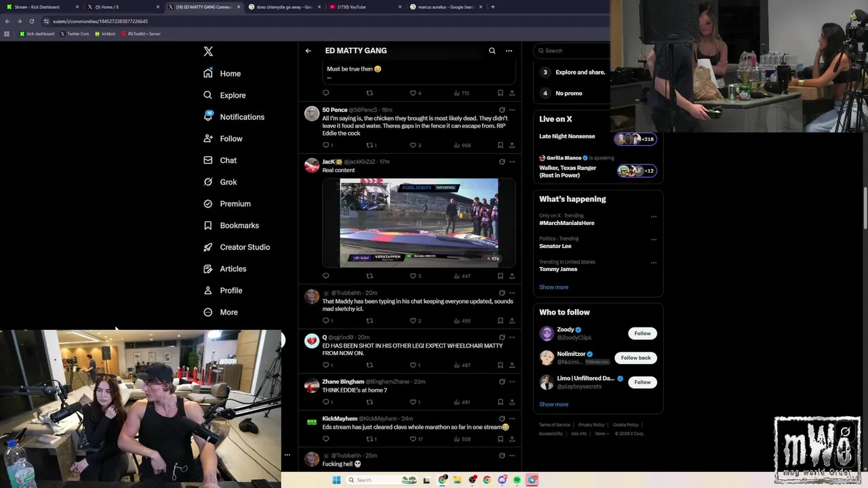Open the Windows Start menu
This screenshot has width=868, height=488.
(336, 480)
